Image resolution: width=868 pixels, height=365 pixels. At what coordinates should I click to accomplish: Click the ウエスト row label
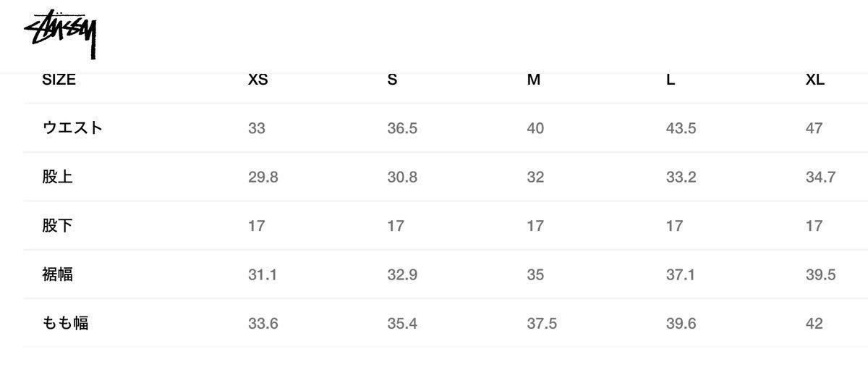pos(72,128)
